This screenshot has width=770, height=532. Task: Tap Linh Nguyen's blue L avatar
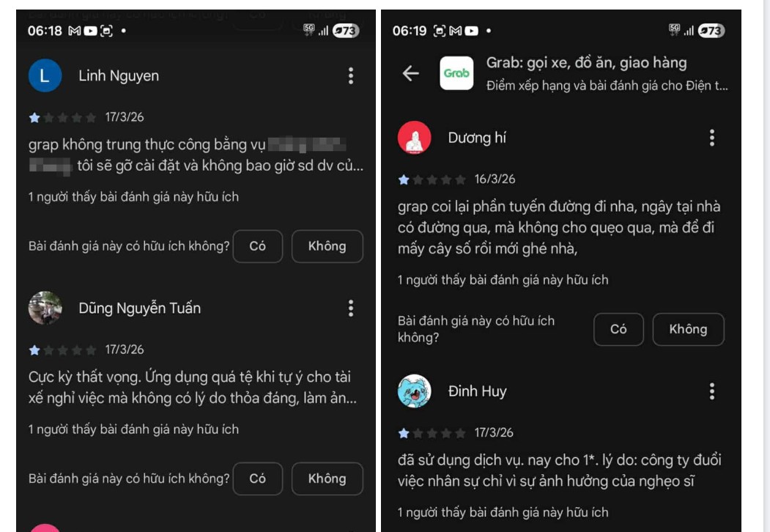coord(45,75)
